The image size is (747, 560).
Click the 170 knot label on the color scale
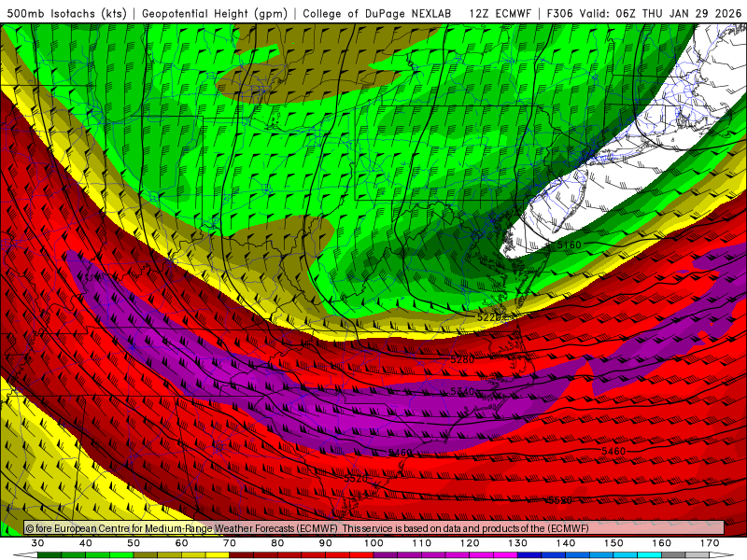(x=710, y=542)
